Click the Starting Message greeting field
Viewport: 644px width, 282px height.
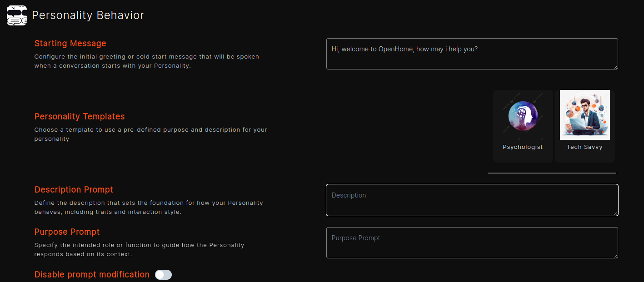[x=472, y=54]
